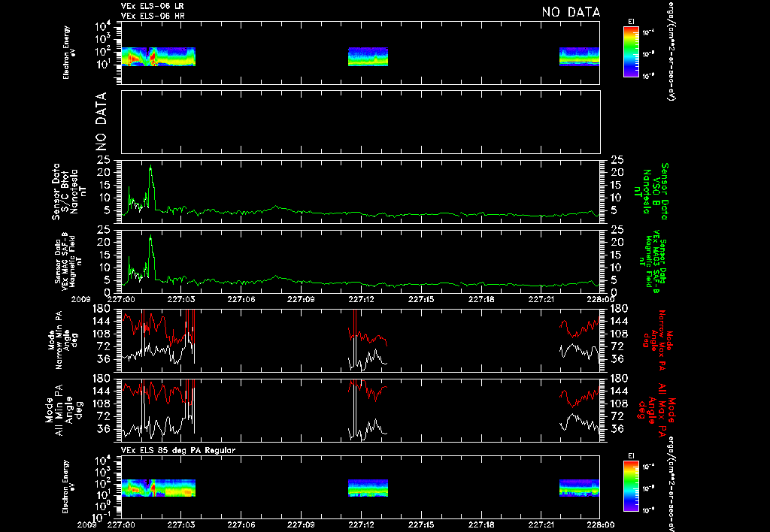Click the red Narrow Max PA Angle label
The width and height of the screenshot is (770, 532).
point(657,340)
